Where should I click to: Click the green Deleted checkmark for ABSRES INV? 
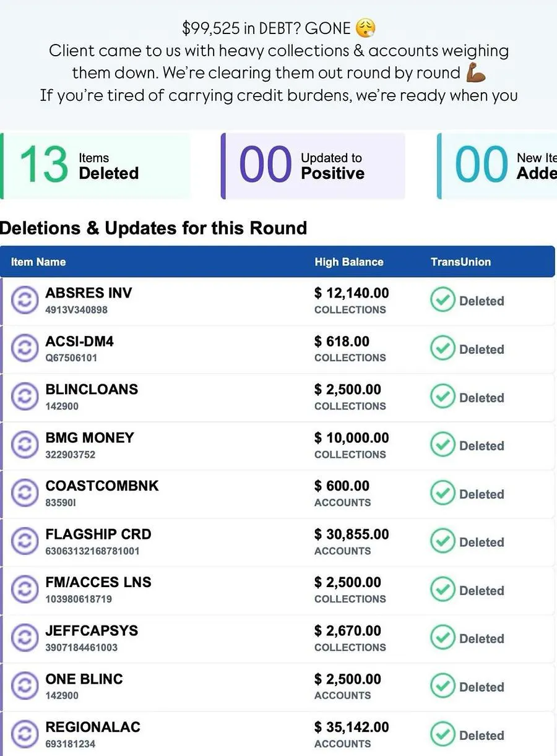[x=443, y=301]
